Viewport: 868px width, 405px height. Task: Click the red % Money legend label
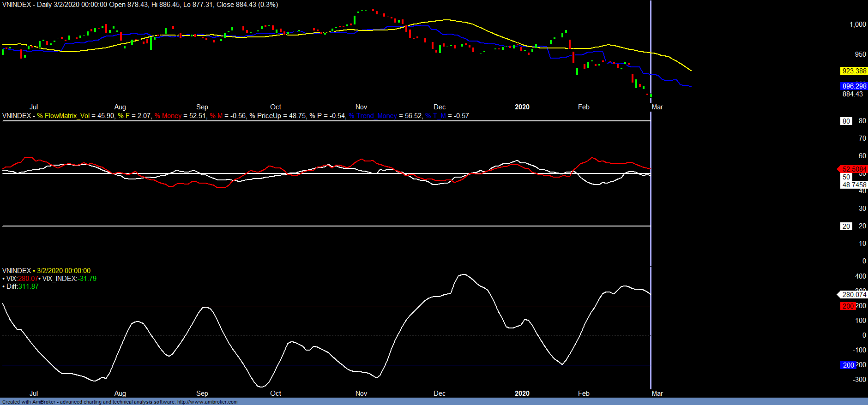[x=168, y=116]
